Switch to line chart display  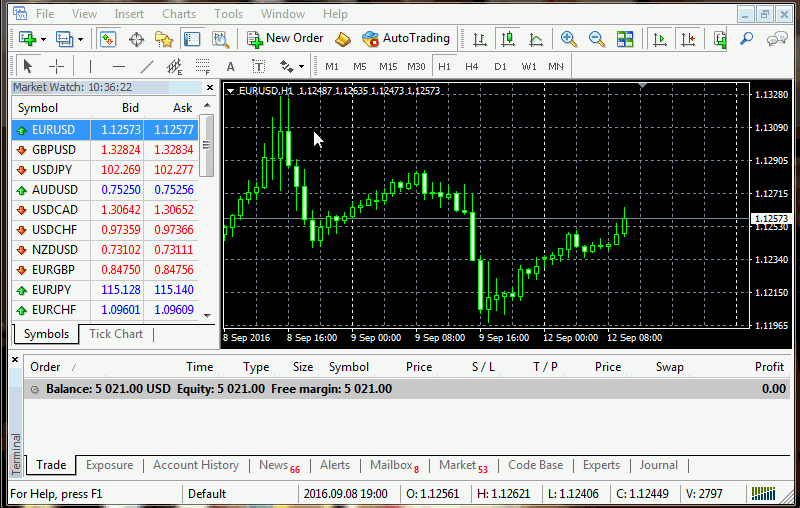(x=536, y=39)
